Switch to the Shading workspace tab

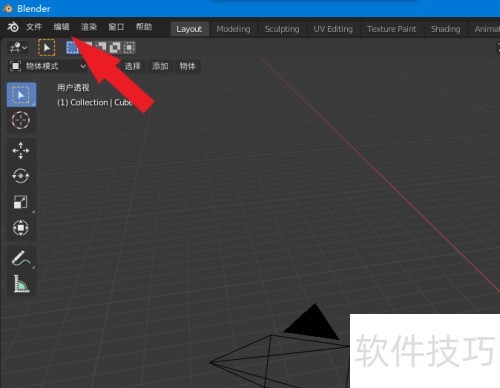445,29
